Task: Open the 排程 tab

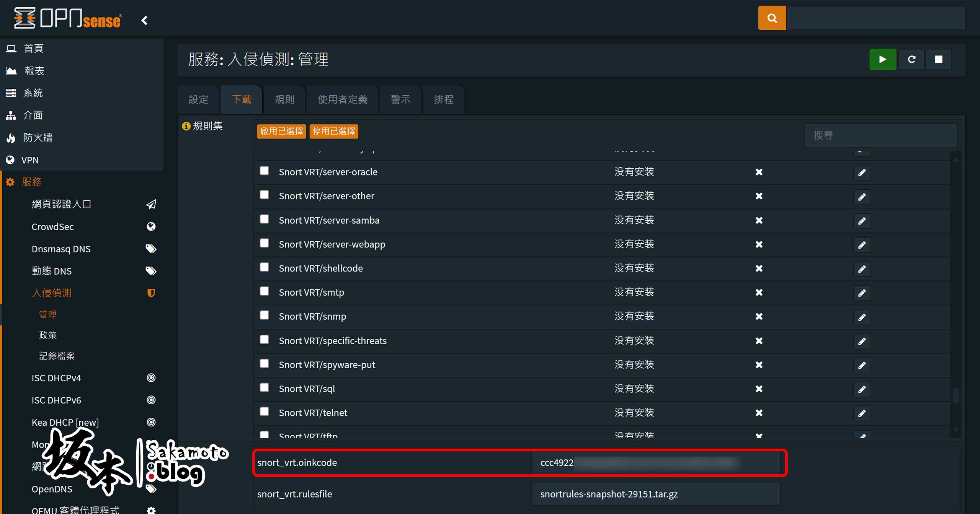Action: point(444,99)
